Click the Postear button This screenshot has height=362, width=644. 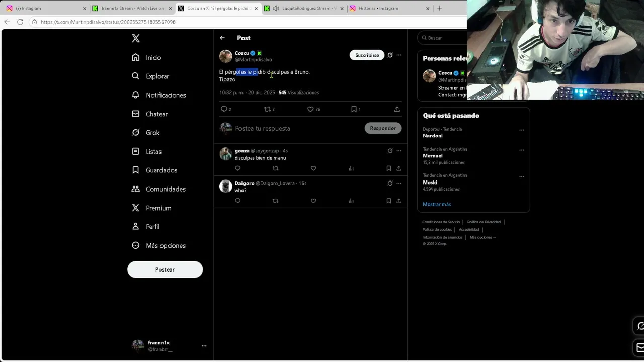click(x=165, y=269)
